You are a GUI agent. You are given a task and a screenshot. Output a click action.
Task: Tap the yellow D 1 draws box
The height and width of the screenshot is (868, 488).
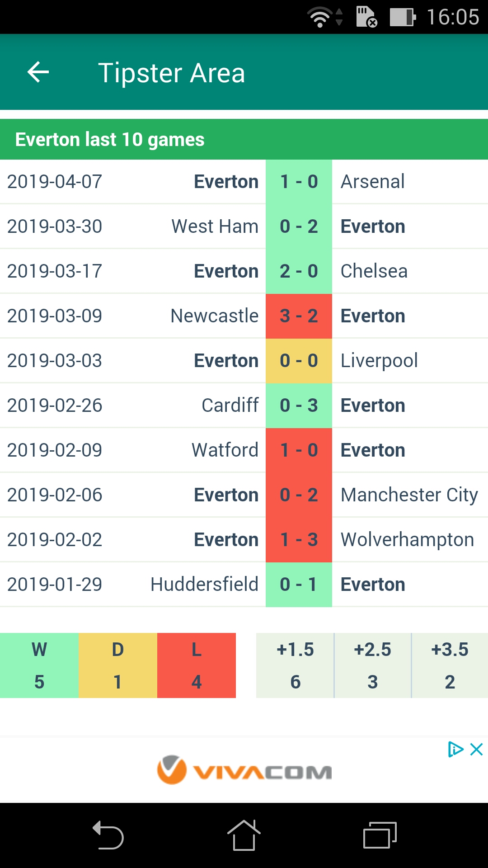pyautogui.click(x=118, y=665)
